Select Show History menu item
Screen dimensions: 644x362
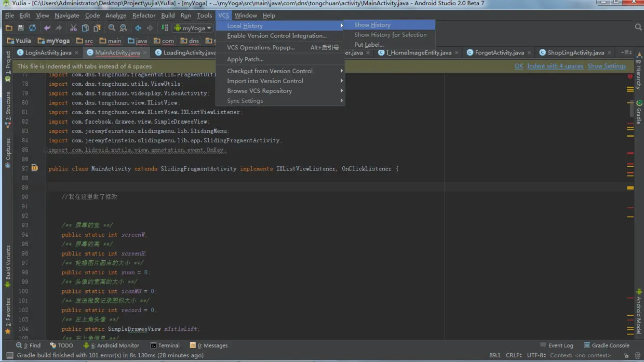tap(389, 25)
